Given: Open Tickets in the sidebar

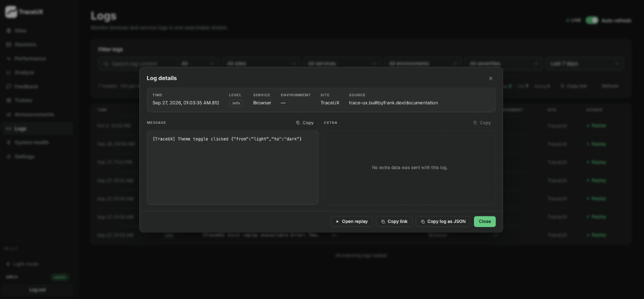Looking at the screenshot, I should [38, 100].
